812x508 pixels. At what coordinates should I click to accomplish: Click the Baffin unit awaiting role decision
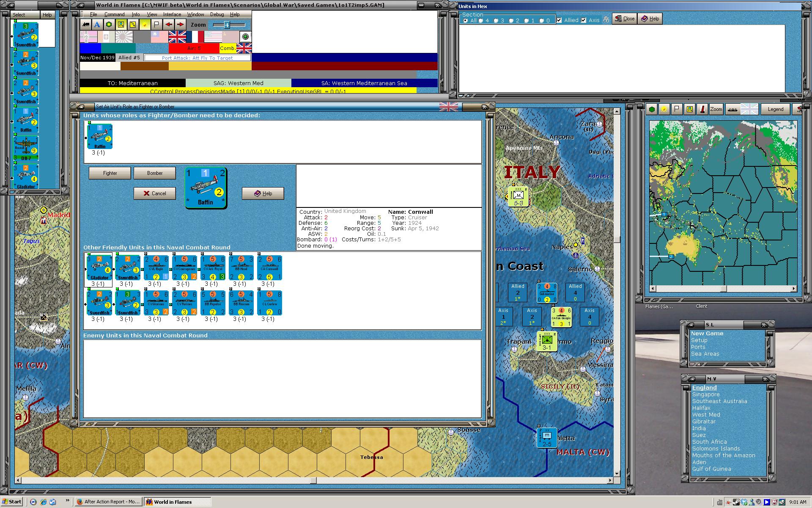tap(100, 136)
